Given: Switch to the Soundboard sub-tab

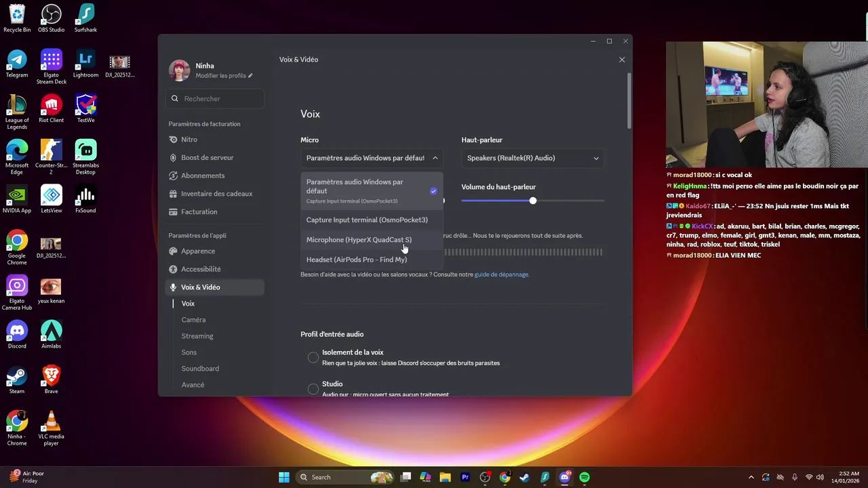Looking at the screenshot, I should click(200, 369).
